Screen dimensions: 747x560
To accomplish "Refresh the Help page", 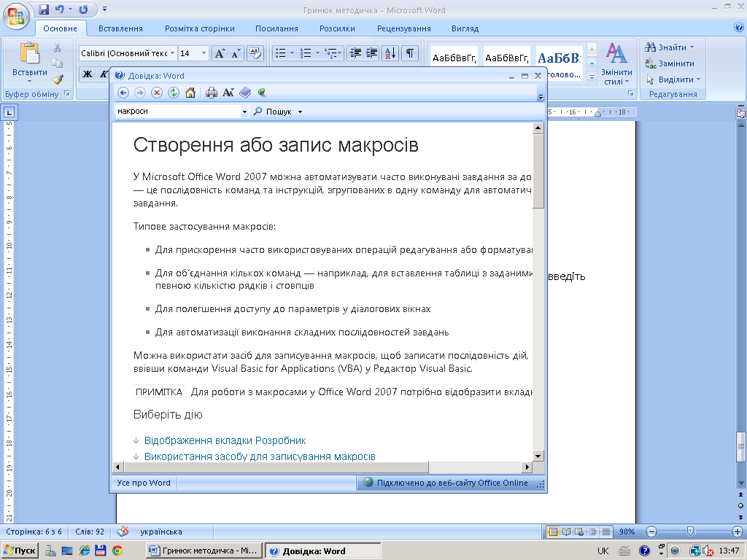I will (x=174, y=93).
